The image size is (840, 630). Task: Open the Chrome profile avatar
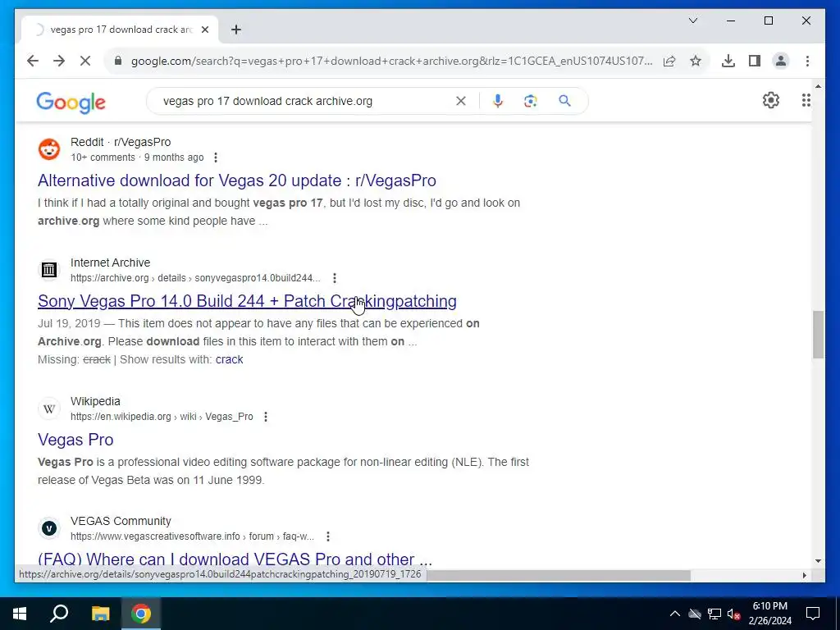coord(781,61)
